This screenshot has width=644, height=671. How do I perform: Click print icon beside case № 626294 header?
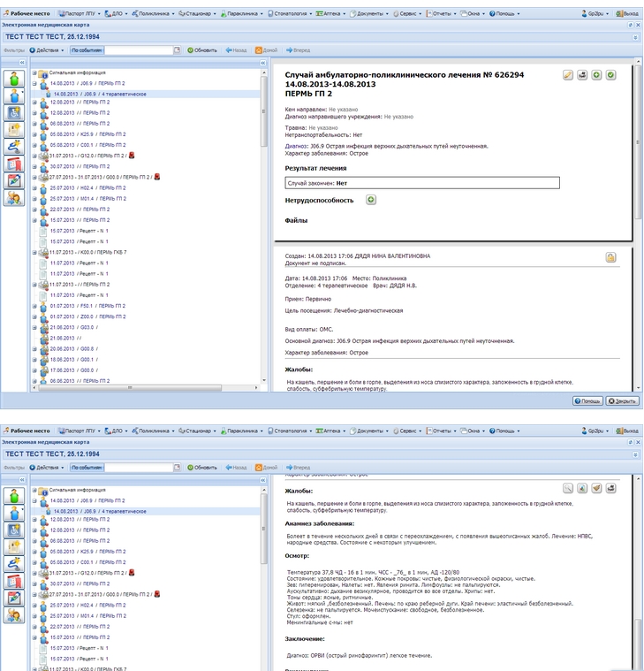(582, 75)
